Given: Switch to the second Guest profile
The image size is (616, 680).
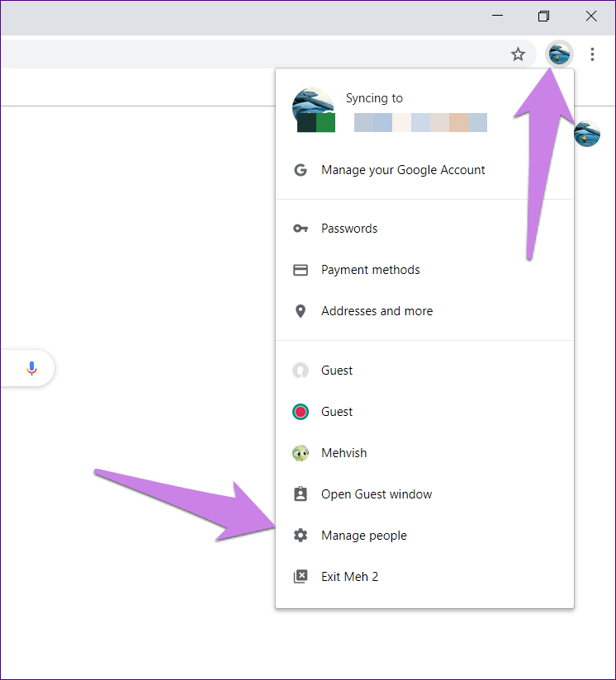Looking at the screenshot, I should (x=424, y=412).
